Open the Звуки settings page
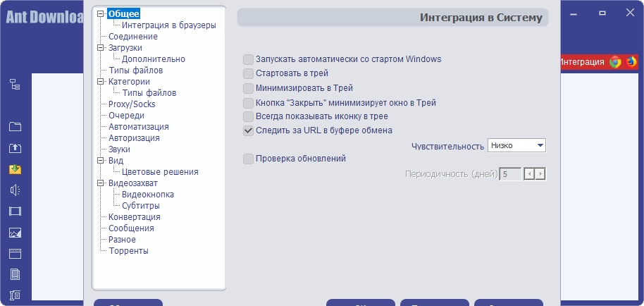 (x=120, y=149)
